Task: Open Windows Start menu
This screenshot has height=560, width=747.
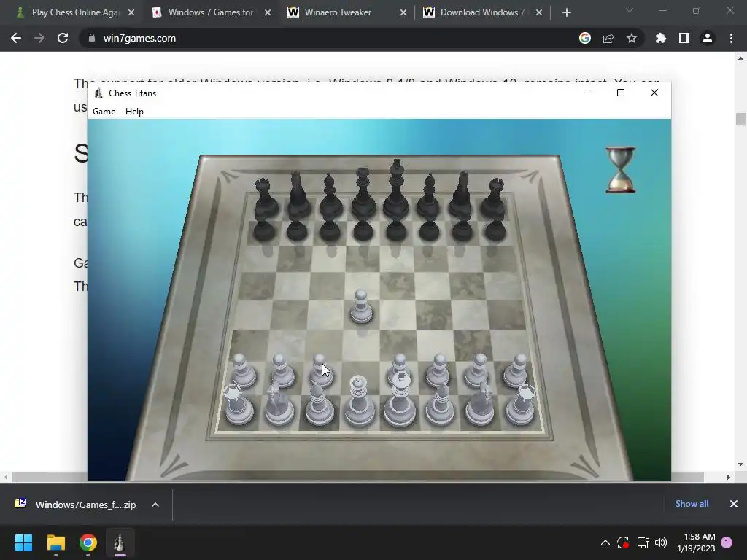Action: [23, 542]
